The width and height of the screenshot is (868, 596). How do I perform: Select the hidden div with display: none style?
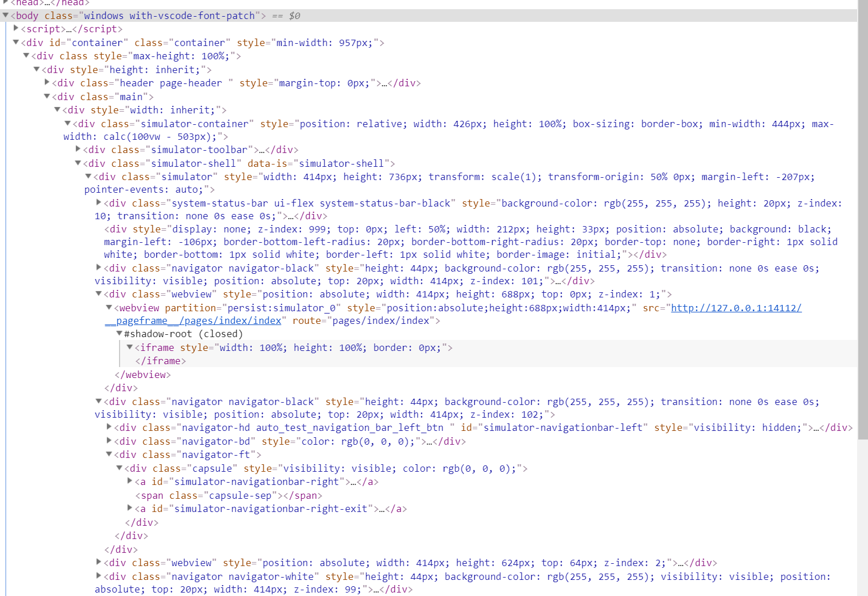click(471, 242)
